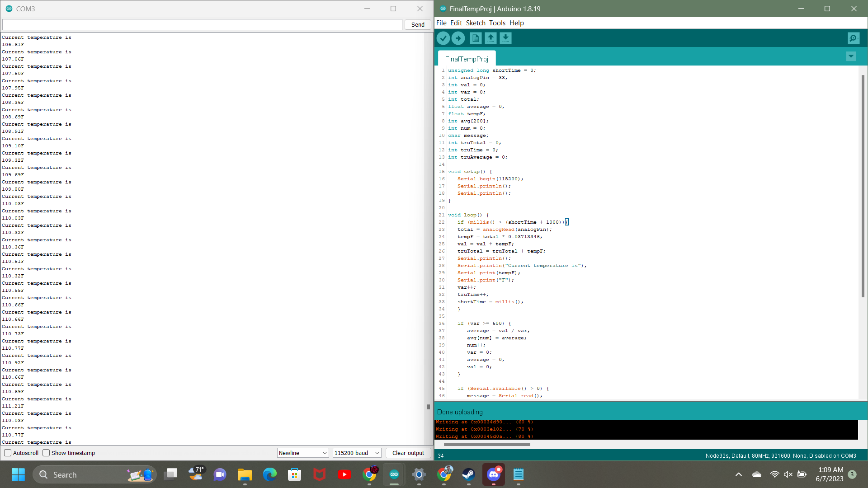
Task: Enable the Show timestamp checkbox
Action: [46, 453]
